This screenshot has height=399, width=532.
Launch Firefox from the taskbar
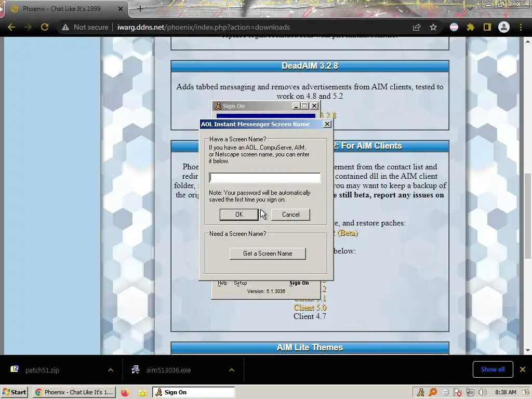coord(125,392)
